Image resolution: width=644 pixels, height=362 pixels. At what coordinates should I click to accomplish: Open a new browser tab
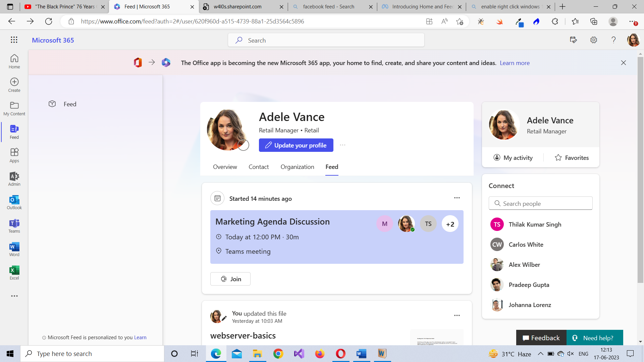(562, 7)
